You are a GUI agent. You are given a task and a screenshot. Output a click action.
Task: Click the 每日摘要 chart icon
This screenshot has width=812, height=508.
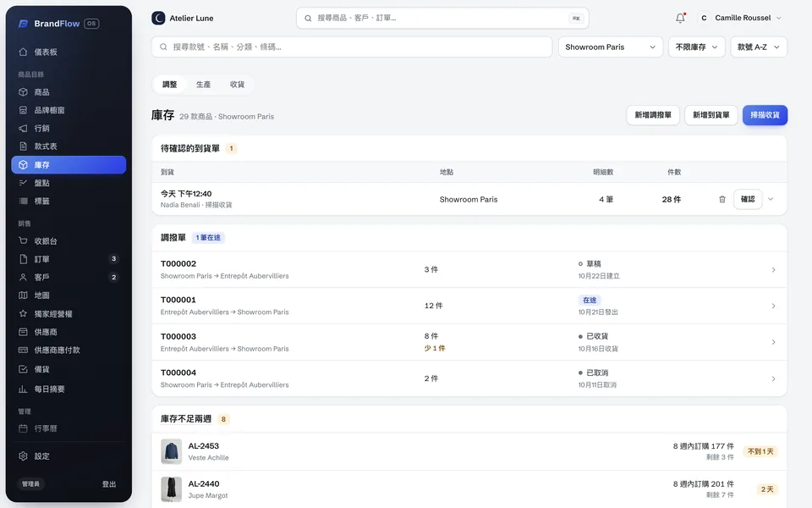pos(23,389)
